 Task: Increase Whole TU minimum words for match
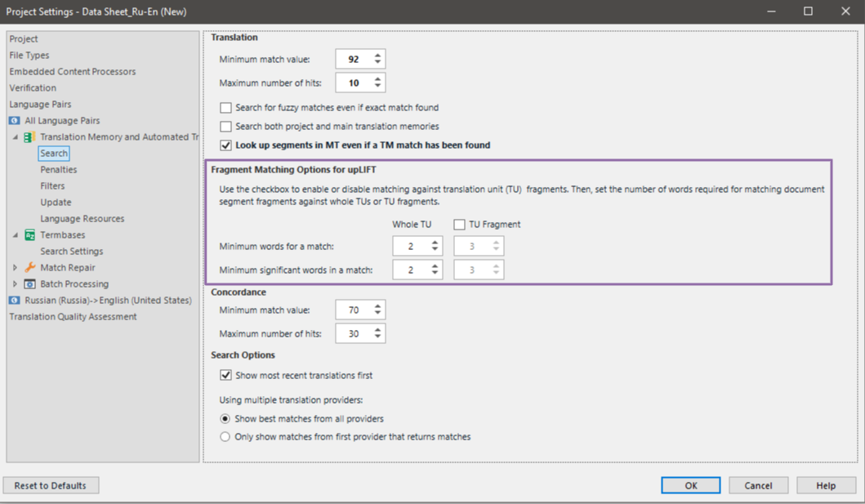pos(435,242)
